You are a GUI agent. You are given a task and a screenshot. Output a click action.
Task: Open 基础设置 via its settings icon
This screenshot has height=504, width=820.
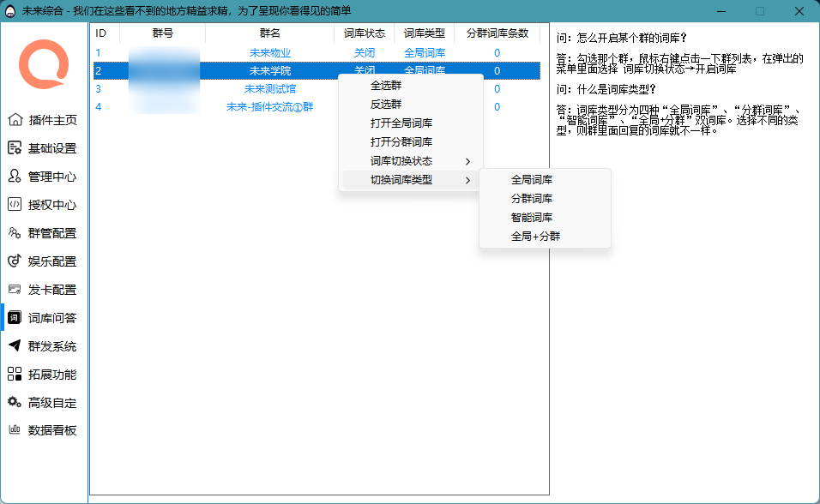[15, 148]
